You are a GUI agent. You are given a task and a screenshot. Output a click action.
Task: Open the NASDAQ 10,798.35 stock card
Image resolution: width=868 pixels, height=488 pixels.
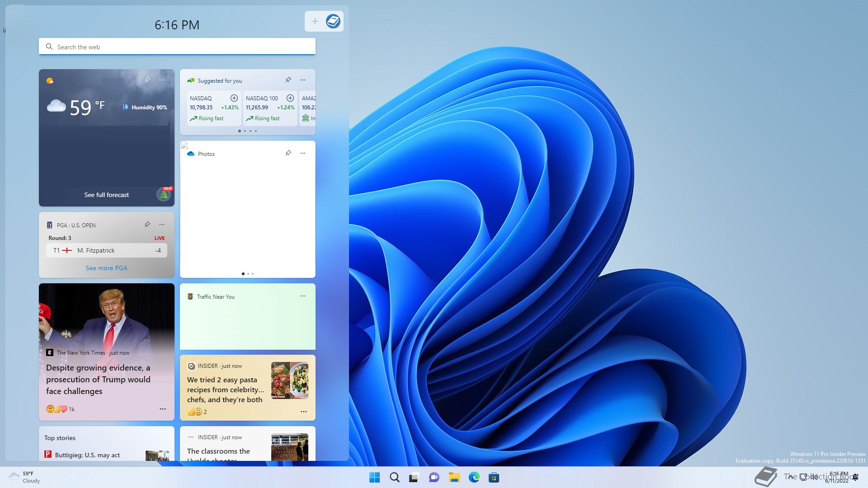click(x=214, y=108)
